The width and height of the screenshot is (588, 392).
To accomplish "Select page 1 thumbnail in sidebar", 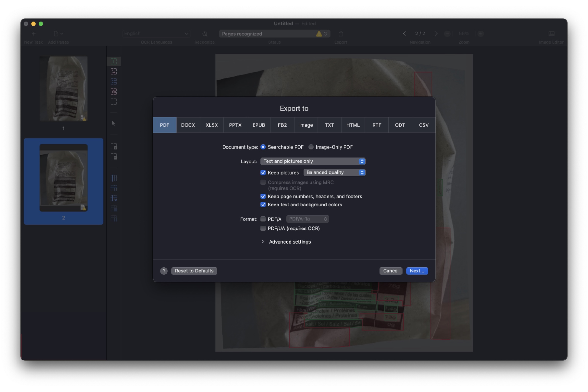I will (x=63, y=88).
